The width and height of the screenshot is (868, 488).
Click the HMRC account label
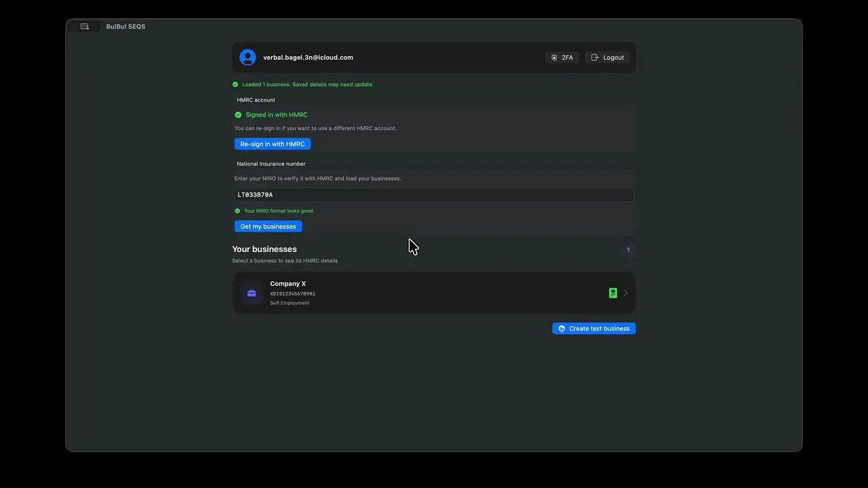point(256,100)
